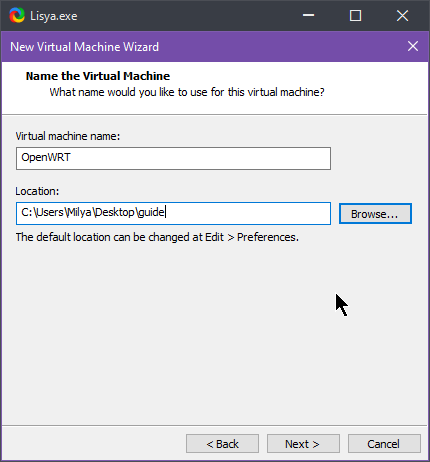Click the "Location:" label

click(37, 191)
